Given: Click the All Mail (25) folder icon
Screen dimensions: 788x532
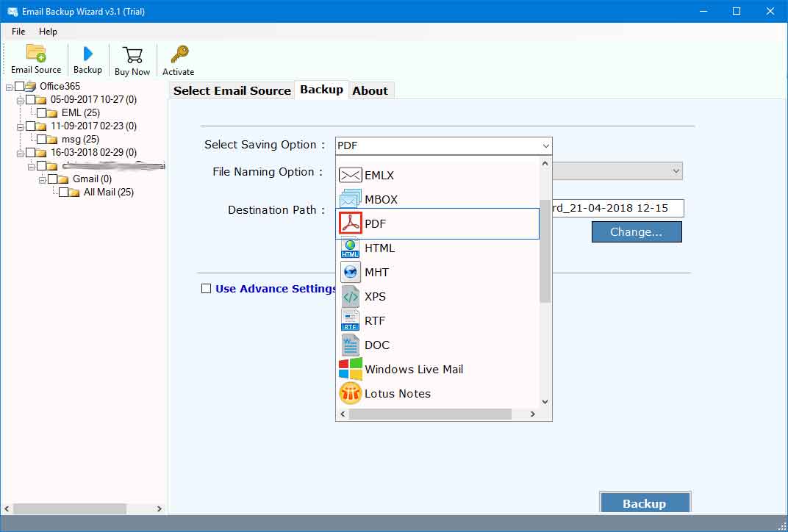Looking at the screenshot, I should tap(74, 193).
